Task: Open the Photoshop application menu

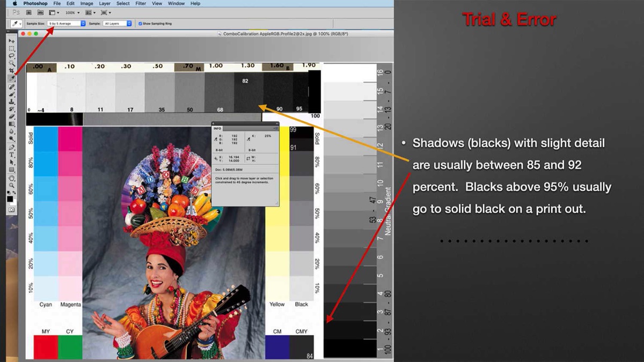Action: pos(35,3)
